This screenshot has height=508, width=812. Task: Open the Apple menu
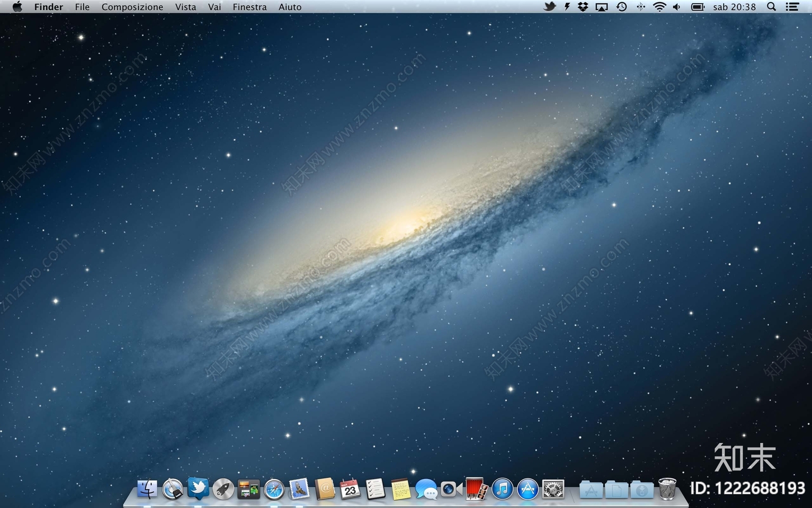[x=17, y=7]
